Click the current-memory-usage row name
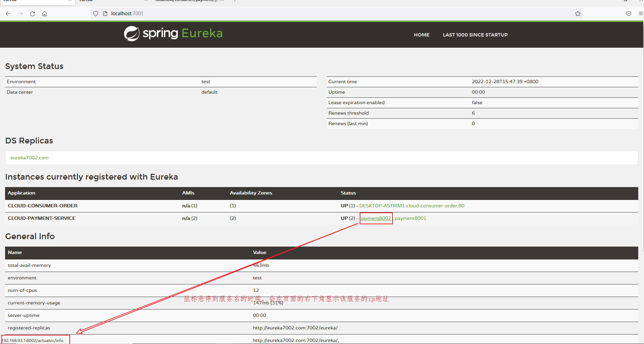This screenshot has height=344, width=644. [34, 303]
